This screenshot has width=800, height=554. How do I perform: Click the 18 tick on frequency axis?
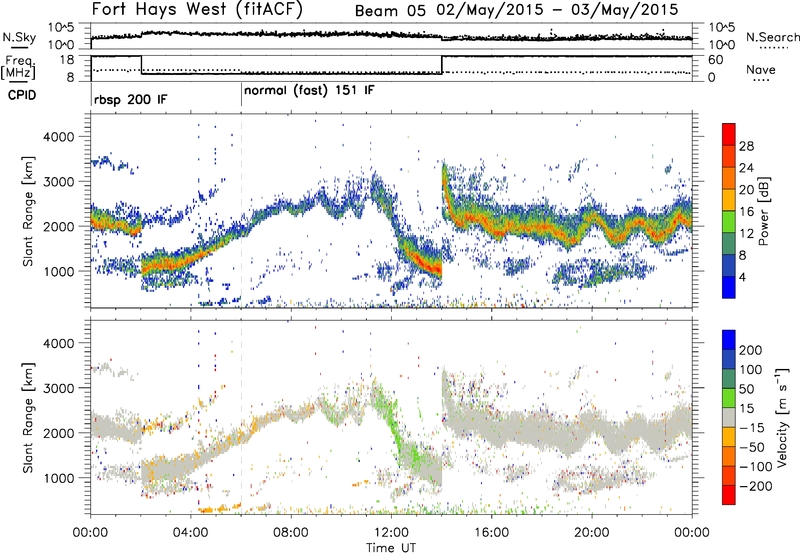coord(67,59)
